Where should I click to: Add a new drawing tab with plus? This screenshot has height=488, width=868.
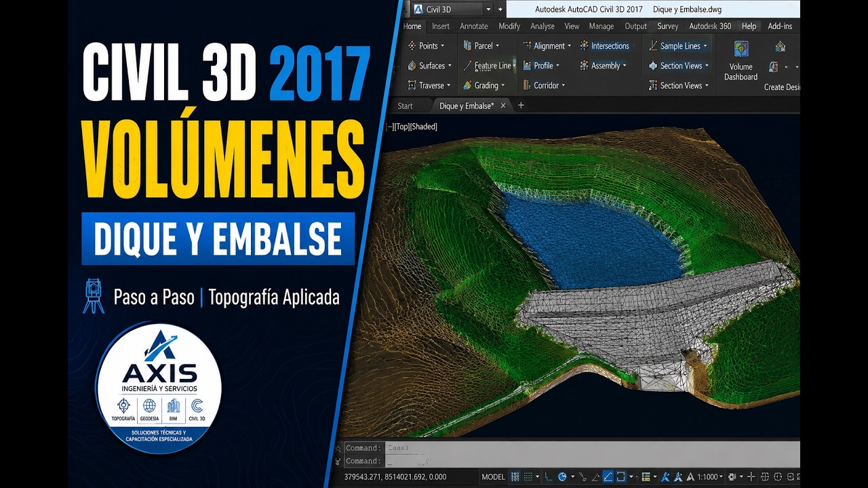coord(521,106)
